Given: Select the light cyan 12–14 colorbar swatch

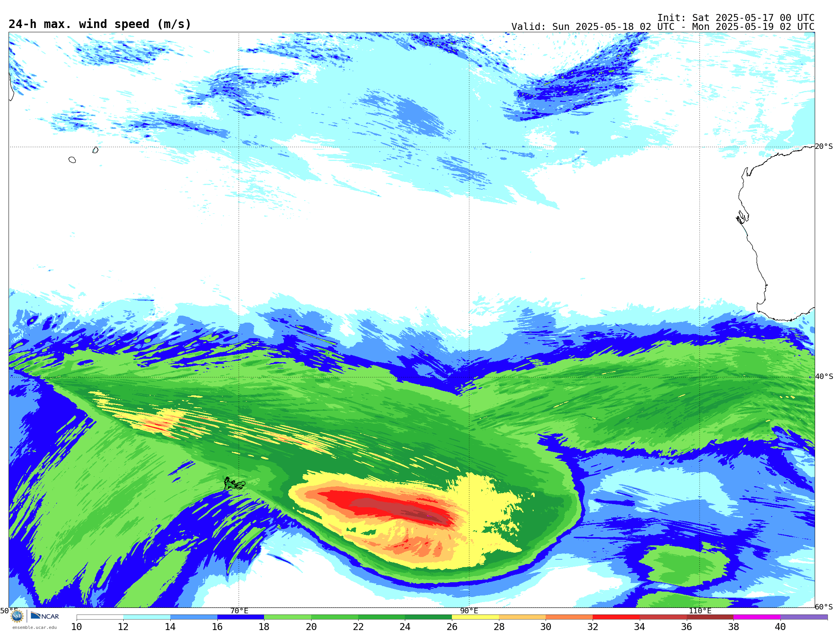Looking at the screenshot, I should tap(147, 617).
